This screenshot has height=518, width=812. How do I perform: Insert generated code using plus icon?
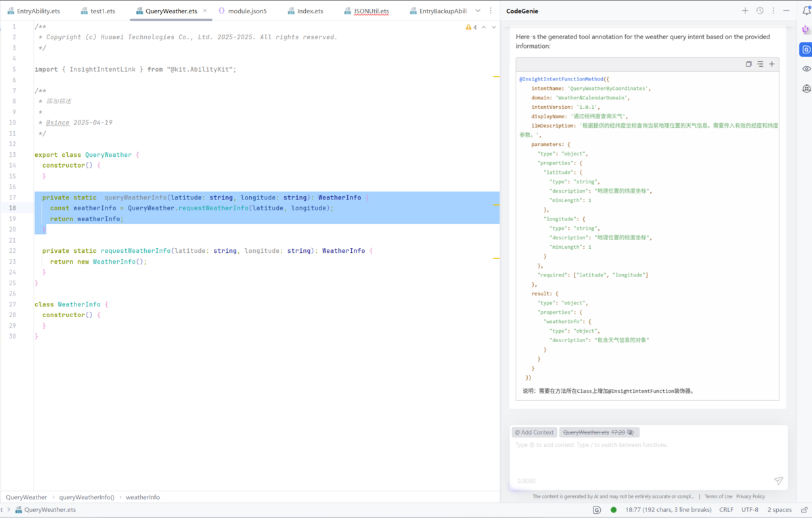[771, 64]
